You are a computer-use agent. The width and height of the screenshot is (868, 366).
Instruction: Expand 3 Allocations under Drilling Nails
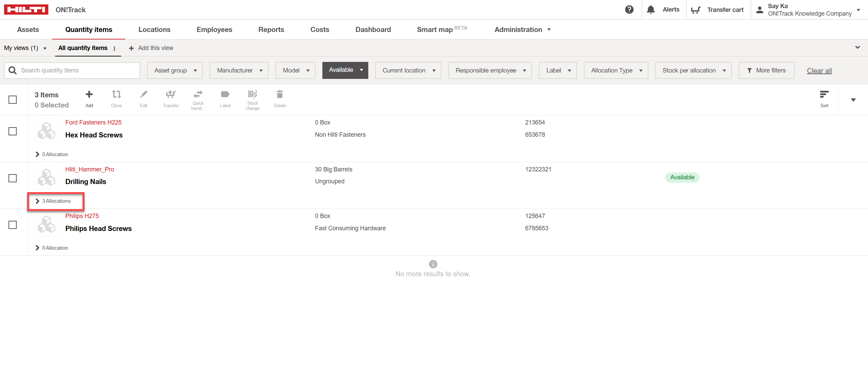coord(53,201)
